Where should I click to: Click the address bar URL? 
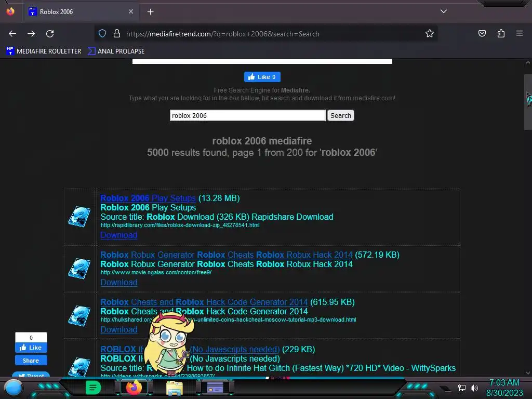point(222,34)
